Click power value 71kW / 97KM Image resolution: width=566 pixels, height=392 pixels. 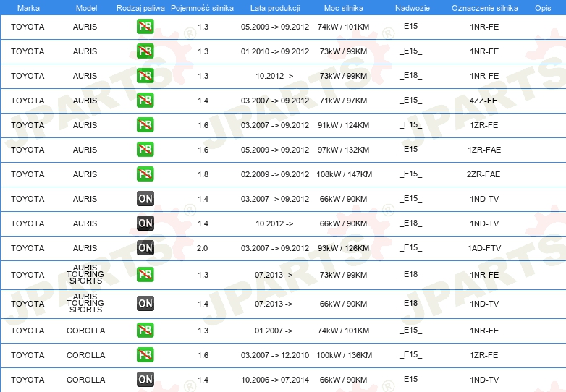(343, 101)
